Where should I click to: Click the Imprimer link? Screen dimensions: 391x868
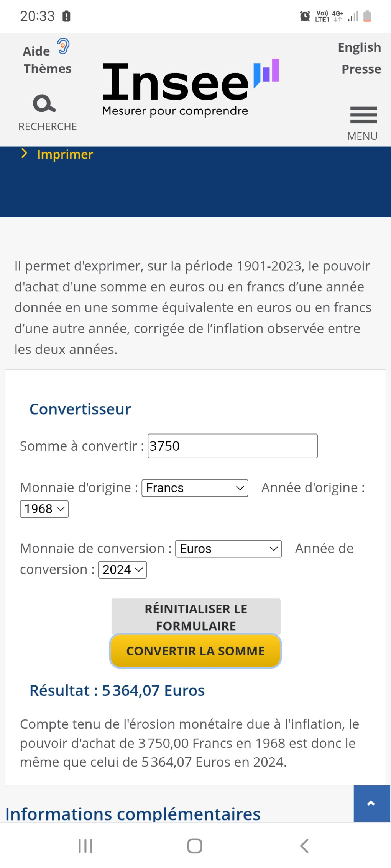65,154
